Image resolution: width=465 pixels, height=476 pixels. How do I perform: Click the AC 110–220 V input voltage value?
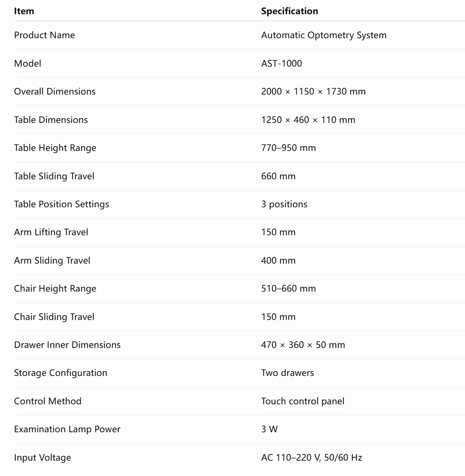312,457
